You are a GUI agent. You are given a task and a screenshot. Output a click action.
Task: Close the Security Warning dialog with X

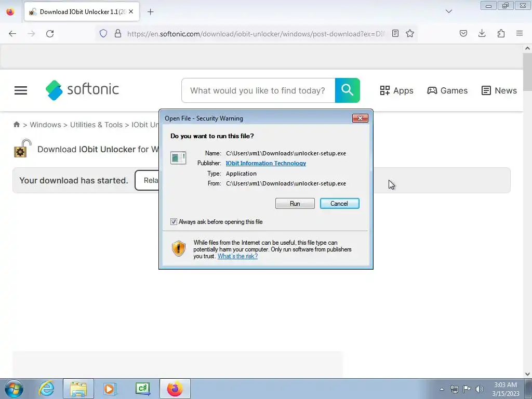click(x=360, y=118)
